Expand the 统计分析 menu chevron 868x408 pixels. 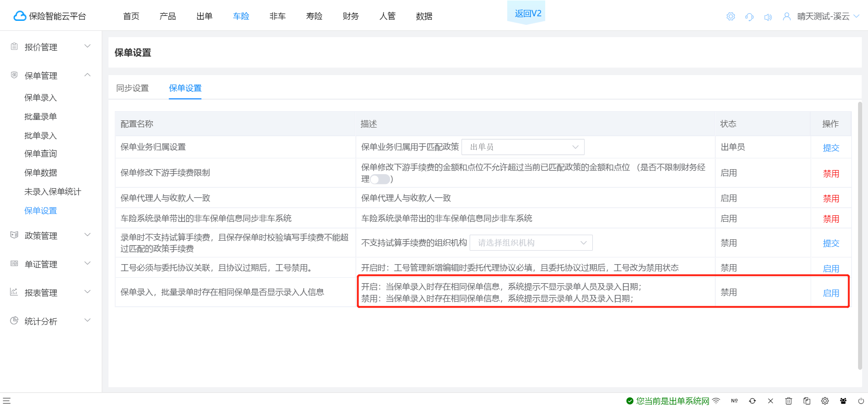(88, 320)
